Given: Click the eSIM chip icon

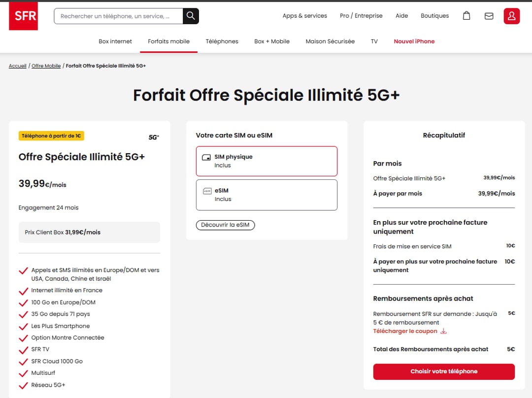Looking at the screenshot, I should point(207,191).
